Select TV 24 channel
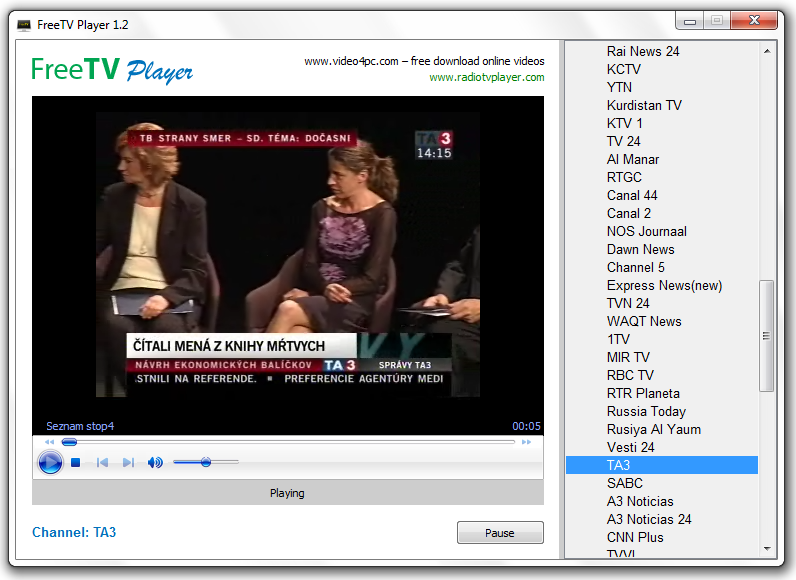 (x=661, y=142)
